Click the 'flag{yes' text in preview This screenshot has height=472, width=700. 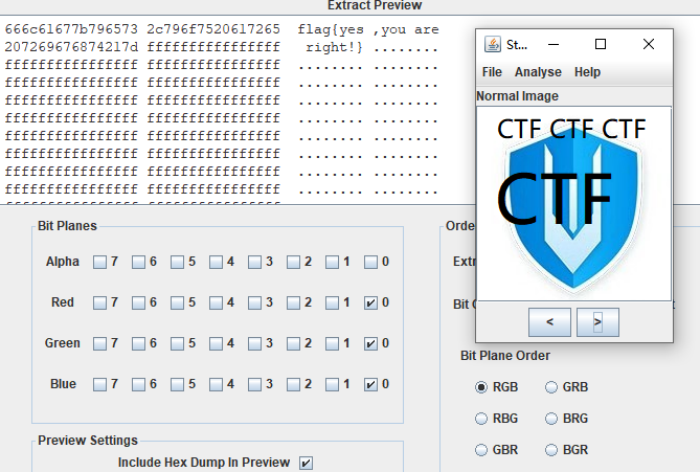coord(330,30)
